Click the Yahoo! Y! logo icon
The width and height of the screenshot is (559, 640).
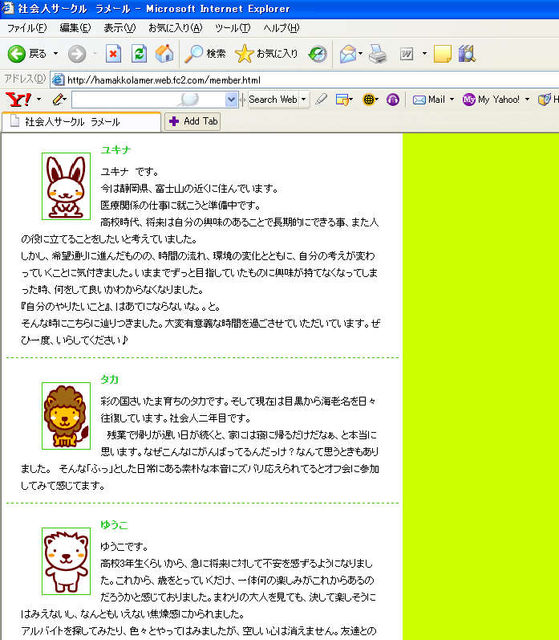click(18, 99)
